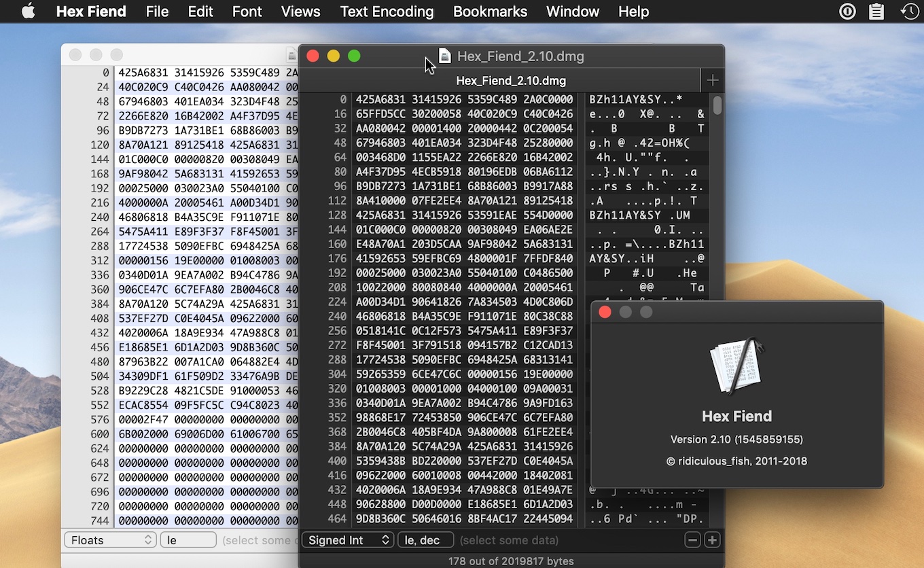This screenshot has width=924, height=568.
Task: Open the Text Encoding menu
Action: (x=387, y=12)
